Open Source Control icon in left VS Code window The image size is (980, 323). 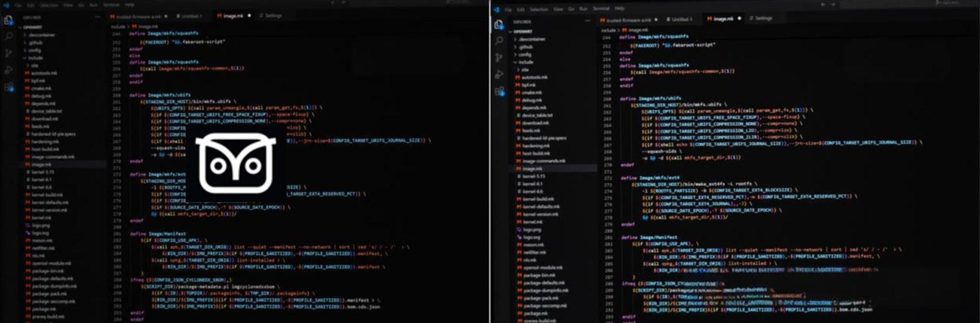9,53
